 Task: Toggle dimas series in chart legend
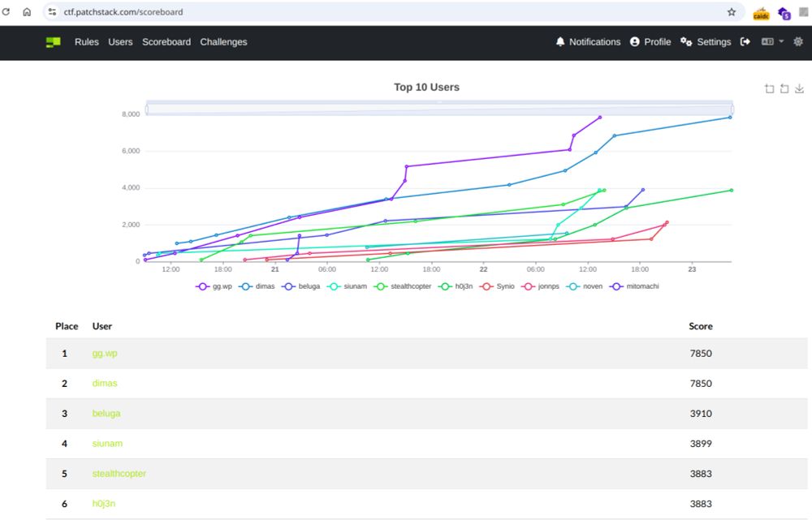point(257,286)
